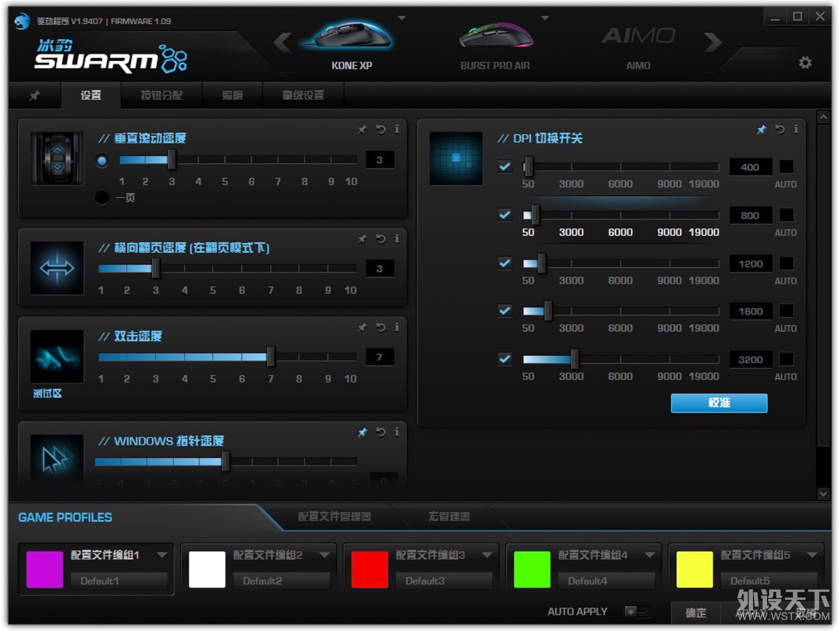
Task: Reset the 双击速度 panel
Action: click(x=381, y=328)
